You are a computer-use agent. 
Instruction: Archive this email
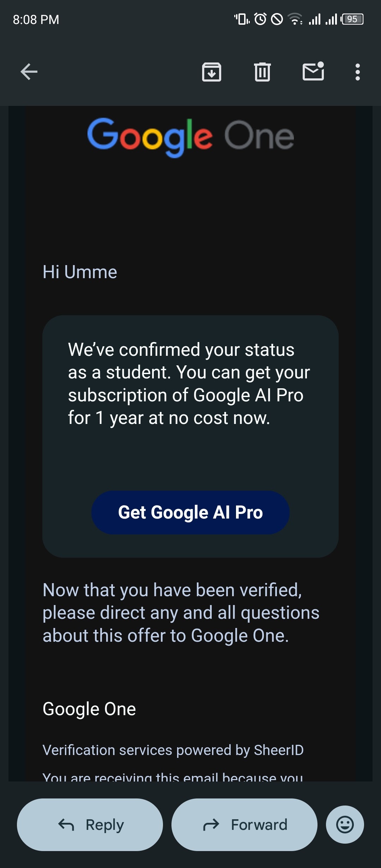click(x=211, y=72)
